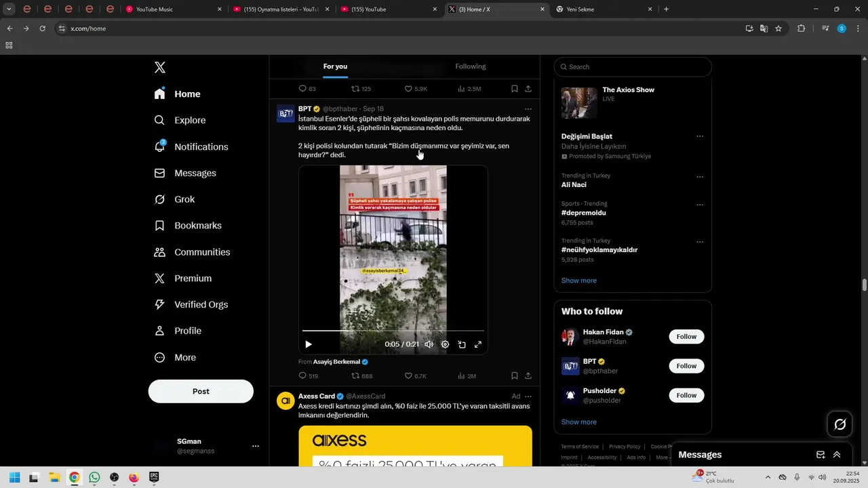This screenshot has width=868, height=488.
Task: Reply to BPT post with 519 replies
Action: tap(309, 375)
